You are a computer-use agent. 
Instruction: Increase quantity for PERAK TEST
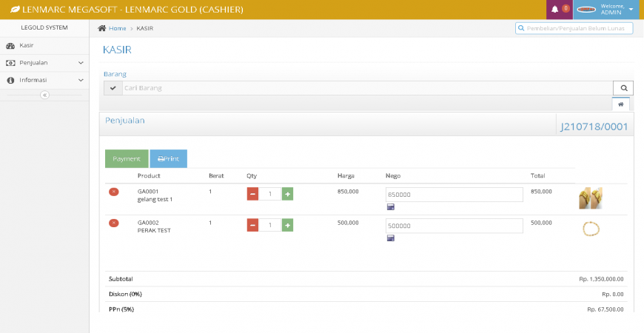tap(287, 225)
